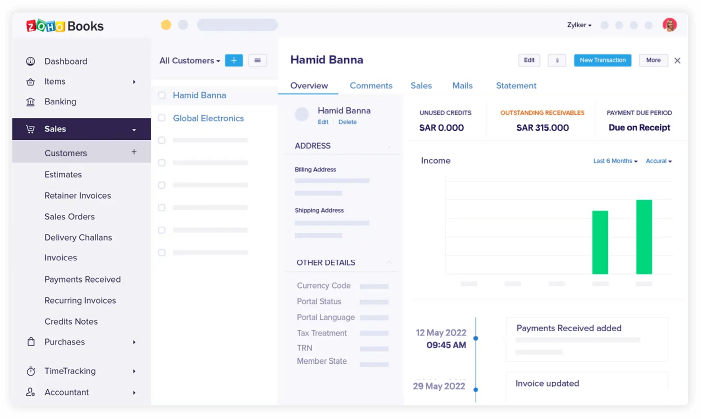Switch to the Comments tab

tap(371, 85)
